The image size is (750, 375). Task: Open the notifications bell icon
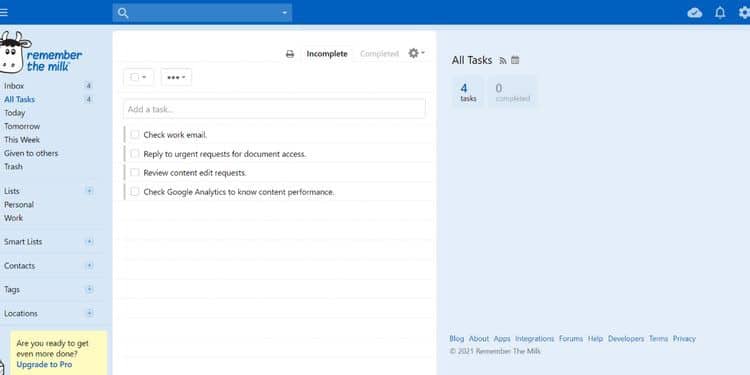pyautogui.click(x=720, y=13)
